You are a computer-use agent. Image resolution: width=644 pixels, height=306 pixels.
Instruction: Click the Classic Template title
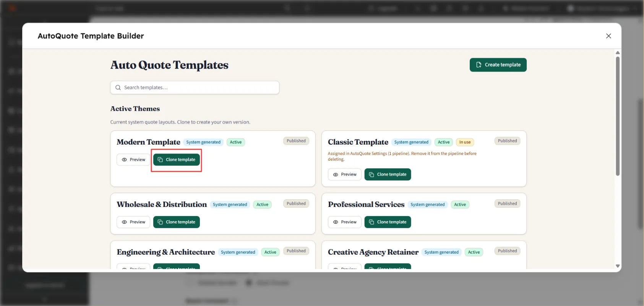pos(358,142)
